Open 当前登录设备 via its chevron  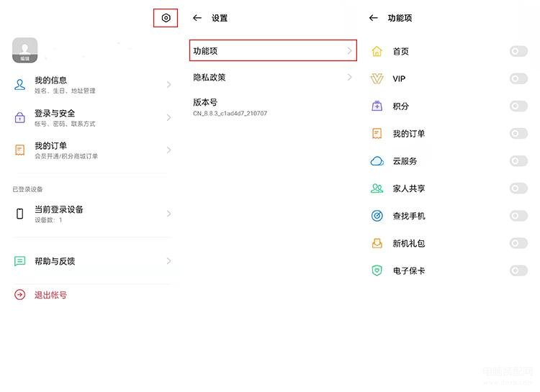click(x=168, y=214)
